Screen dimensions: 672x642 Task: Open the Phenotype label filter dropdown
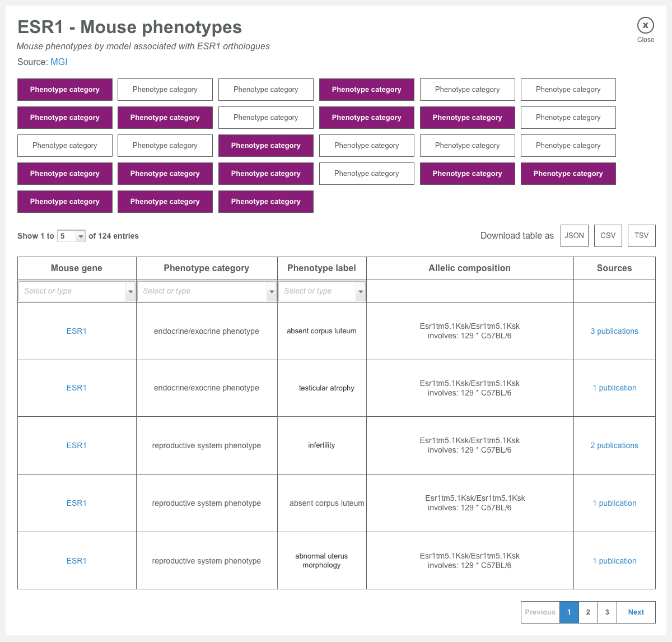(361, 291)
